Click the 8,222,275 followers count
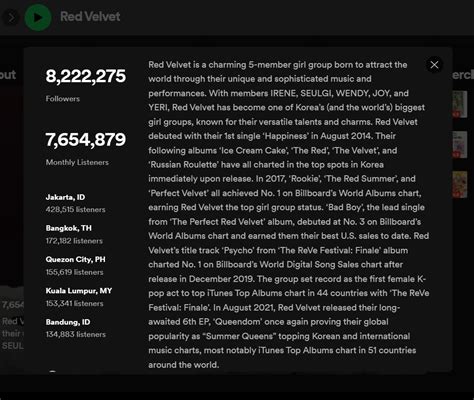Screen dimensions: 474x400 click(86, 76)
